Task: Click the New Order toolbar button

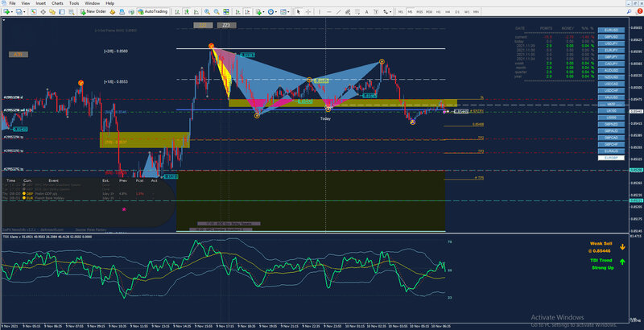Action: [x=93, y=11]
